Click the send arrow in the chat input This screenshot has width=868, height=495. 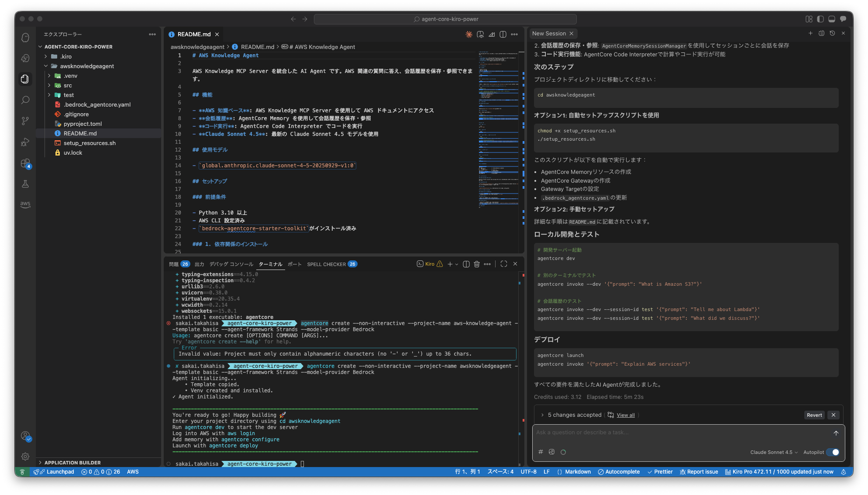[836, 433]
